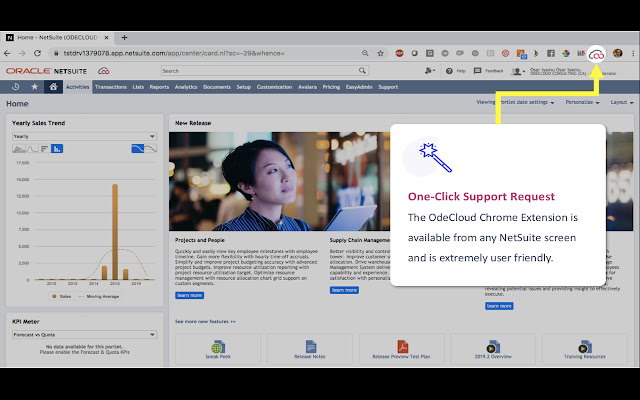This screenshot has height=400, width=640.
Task: Bookmark this page with the star icon
Action: coord(380,53)
